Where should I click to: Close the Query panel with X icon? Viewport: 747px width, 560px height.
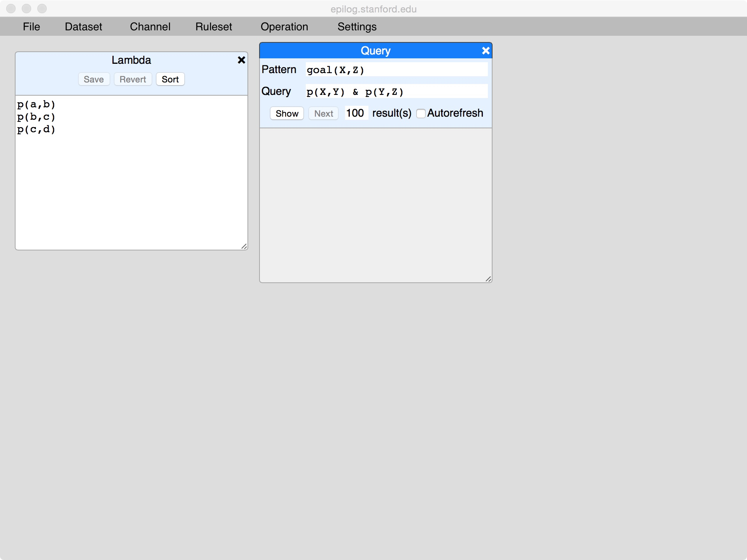486,51
